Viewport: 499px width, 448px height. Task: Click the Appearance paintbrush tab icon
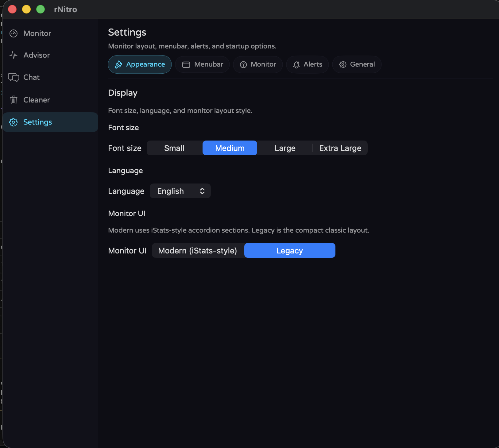(118, 64)
